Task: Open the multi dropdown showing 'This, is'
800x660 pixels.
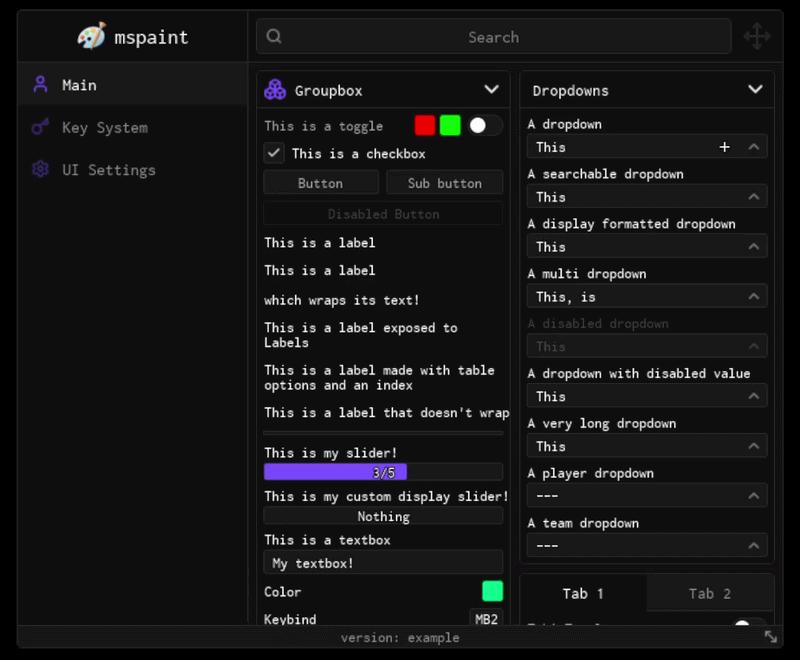Action: point(647,296)
